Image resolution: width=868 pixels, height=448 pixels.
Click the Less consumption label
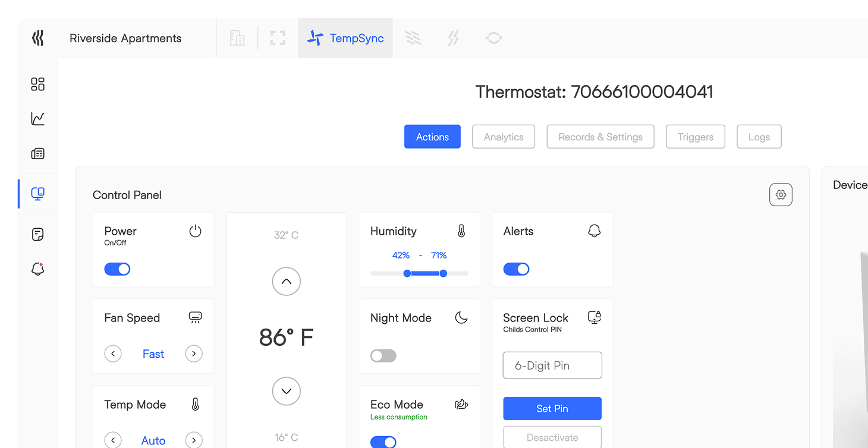tap(399, 417)
